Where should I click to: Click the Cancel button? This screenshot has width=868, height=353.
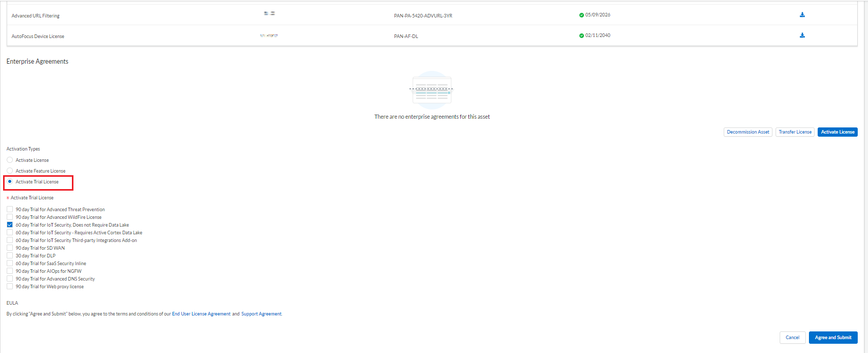pos(792,338)
